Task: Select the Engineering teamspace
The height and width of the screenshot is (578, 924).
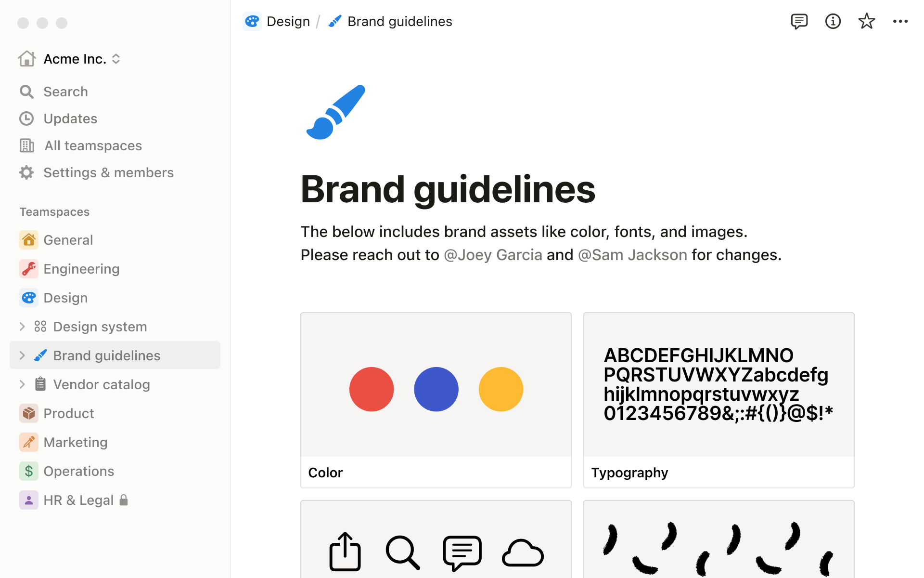Action: click(81, 269)
